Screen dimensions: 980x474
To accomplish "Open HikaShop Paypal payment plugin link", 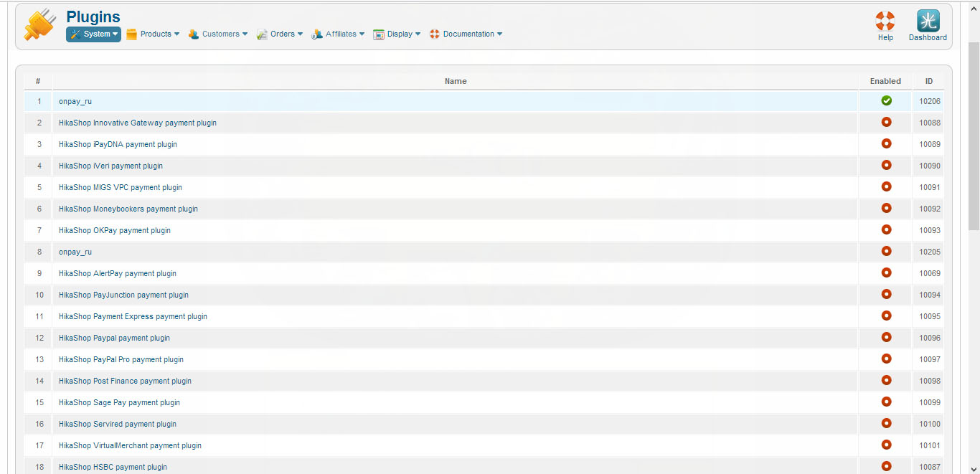I will pos(114,338).
